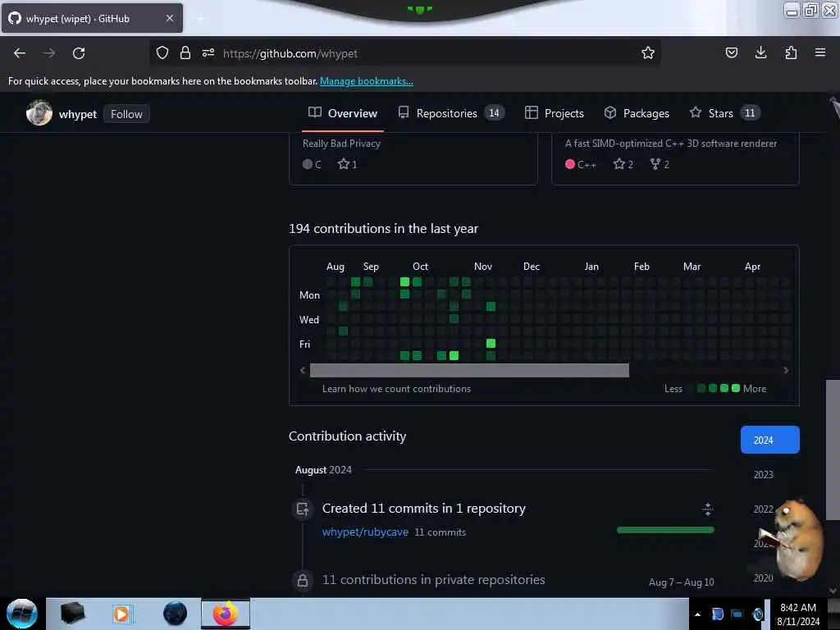Image resolution: width=840 pixels, height=630 pixels.
Task: Open Manage bookmarks link
Action: tap(367, 81)
